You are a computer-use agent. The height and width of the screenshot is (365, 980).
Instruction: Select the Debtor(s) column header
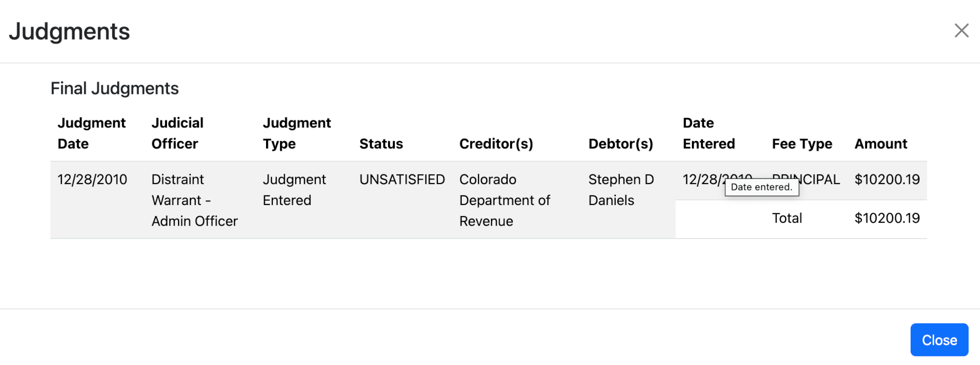(x=621, y=144)
